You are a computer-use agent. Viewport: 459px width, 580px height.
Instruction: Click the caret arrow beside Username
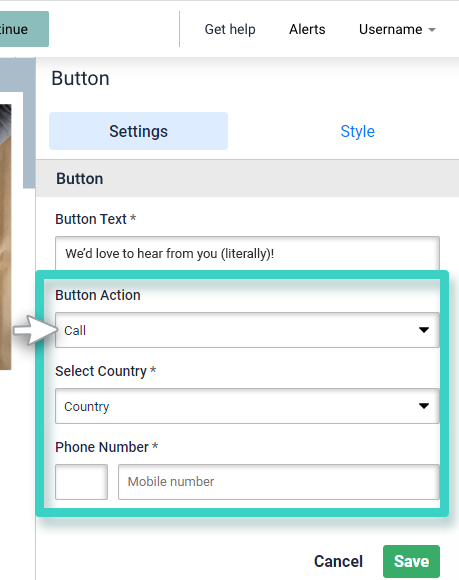(432, 30)
